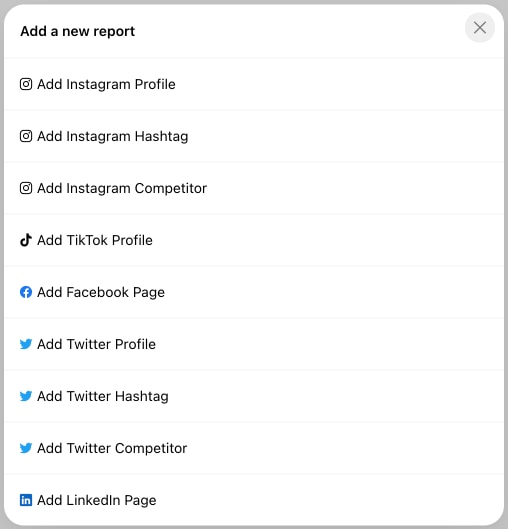Click the Twitter bird by Add Twitter Competitor
The height and width of the screenshot is (529, 508).
click(26, 448)
